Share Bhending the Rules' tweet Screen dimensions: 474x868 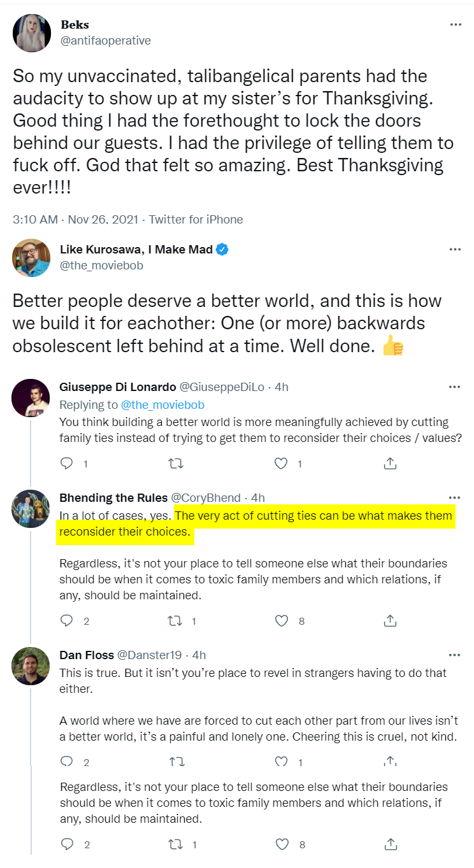click(391, 620)
